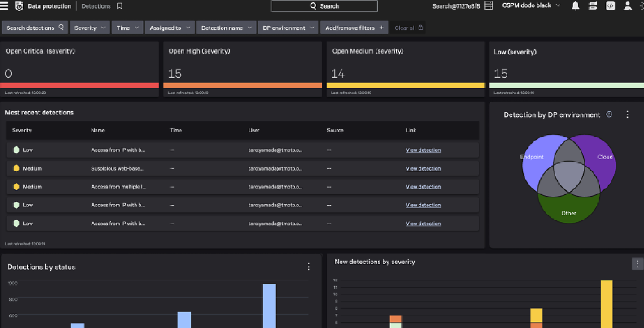Open the DP environment filter dropdown
Screen dimensions: 644x328
coord(288,28)
